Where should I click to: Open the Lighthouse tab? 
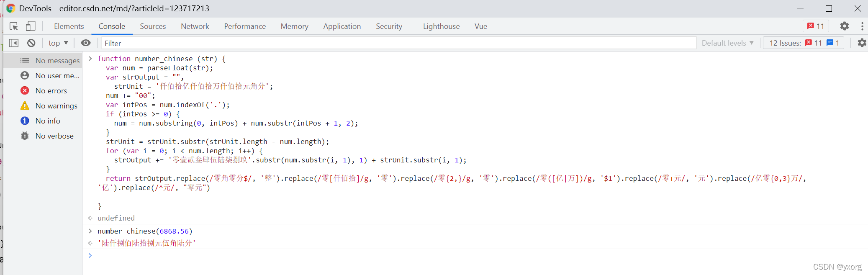[x=441, y=26]
